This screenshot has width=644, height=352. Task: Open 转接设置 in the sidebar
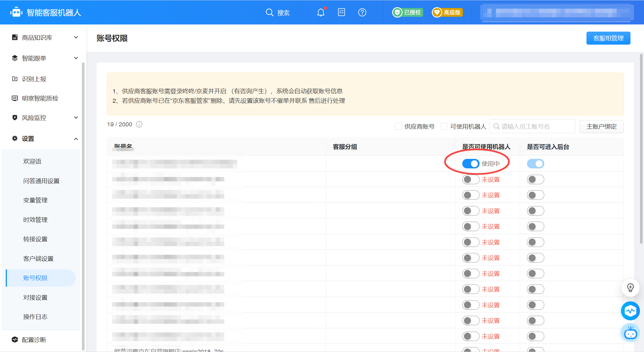(x=35, y=239)
